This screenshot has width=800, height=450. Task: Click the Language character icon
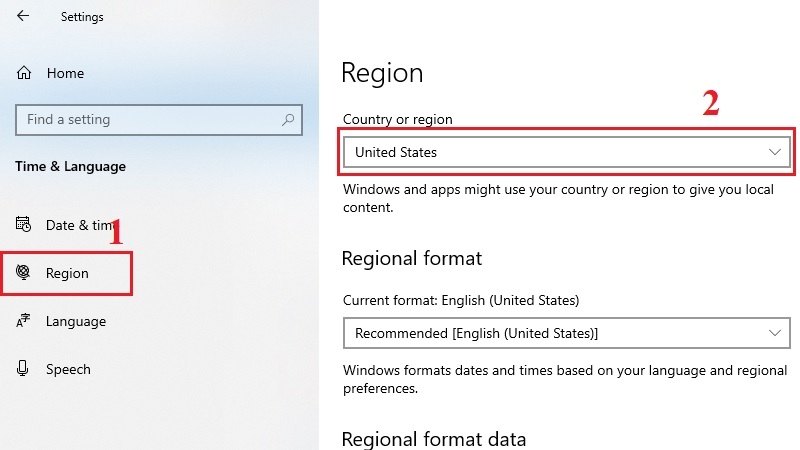pos(23,321)
